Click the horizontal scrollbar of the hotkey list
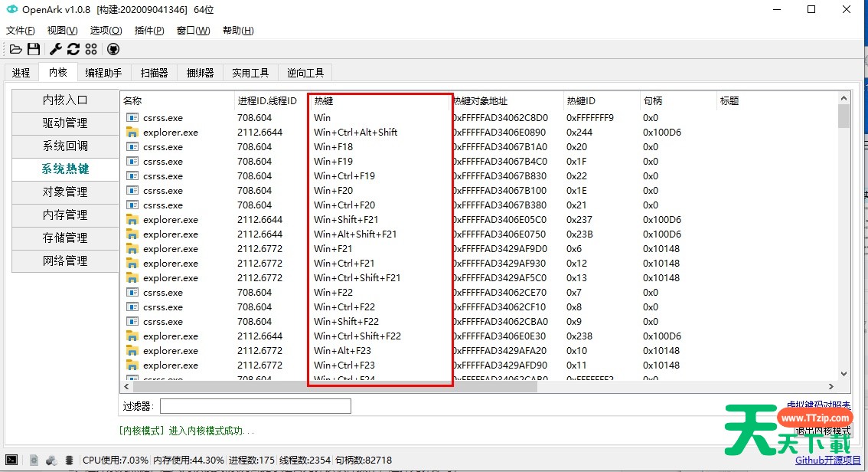868x472 pixels. tap(383, 387)
